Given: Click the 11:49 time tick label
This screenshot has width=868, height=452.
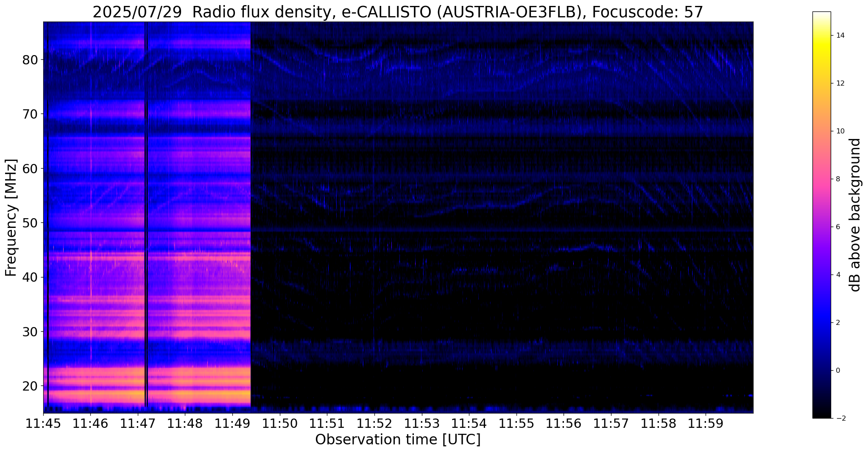Looking at the screenshot, I should click(233, 424).
